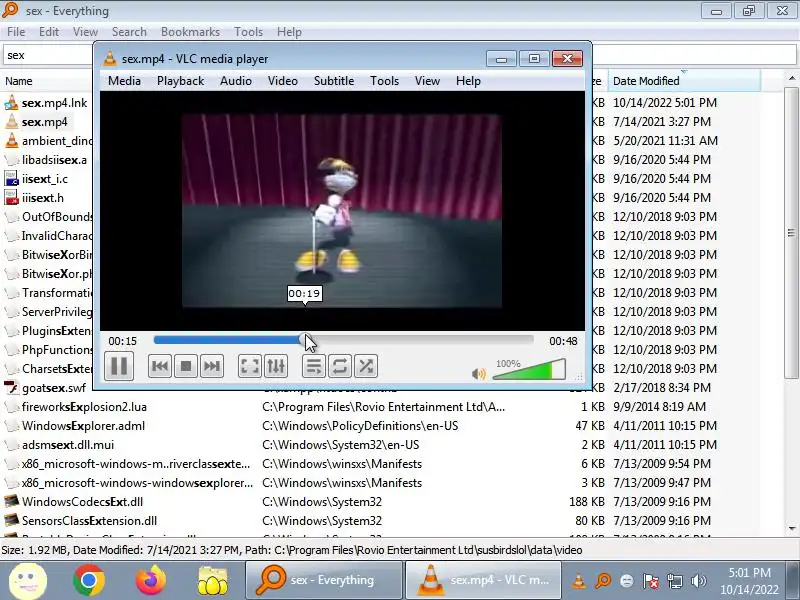Select adsmsext.dll.mui file
800x600 pixels.
point(68,445)
